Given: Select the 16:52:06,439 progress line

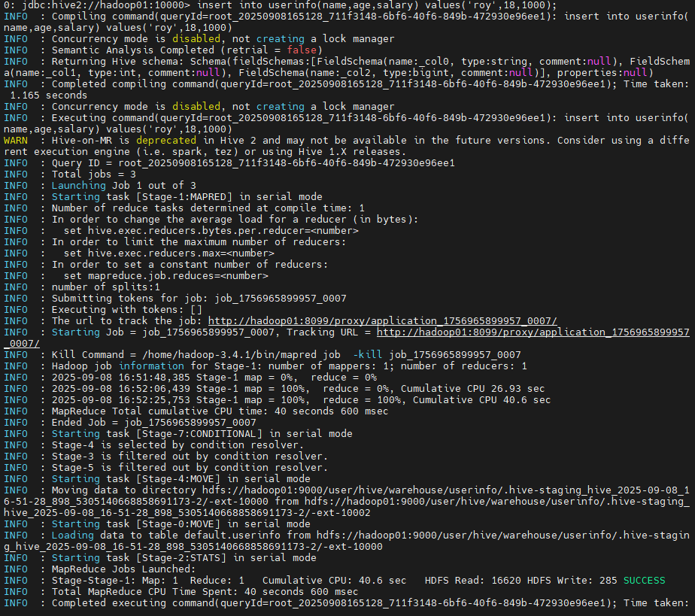Looking at the screenshot, I should pyautogui.click(x=299, y=389).
